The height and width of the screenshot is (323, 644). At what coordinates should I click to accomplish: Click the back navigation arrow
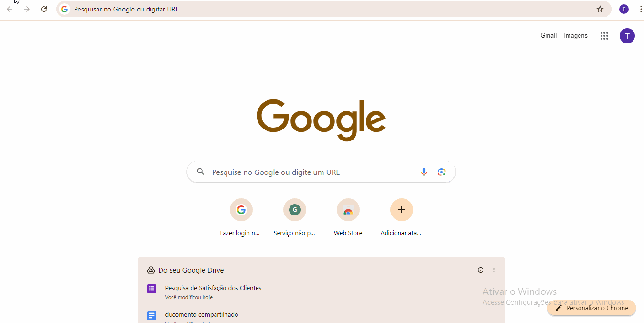10,9
